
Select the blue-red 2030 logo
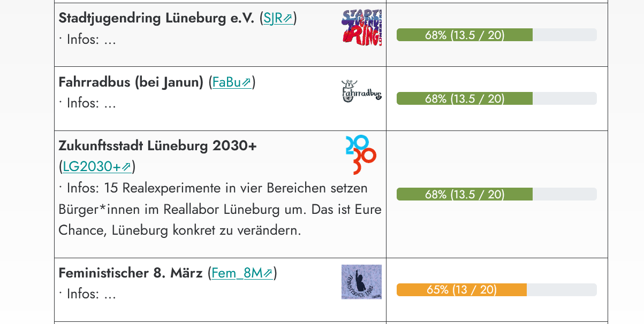click(361, 155)
